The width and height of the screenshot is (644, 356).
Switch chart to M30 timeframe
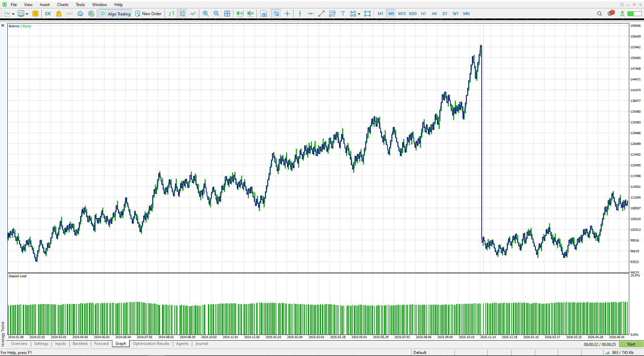pos(413,14)
